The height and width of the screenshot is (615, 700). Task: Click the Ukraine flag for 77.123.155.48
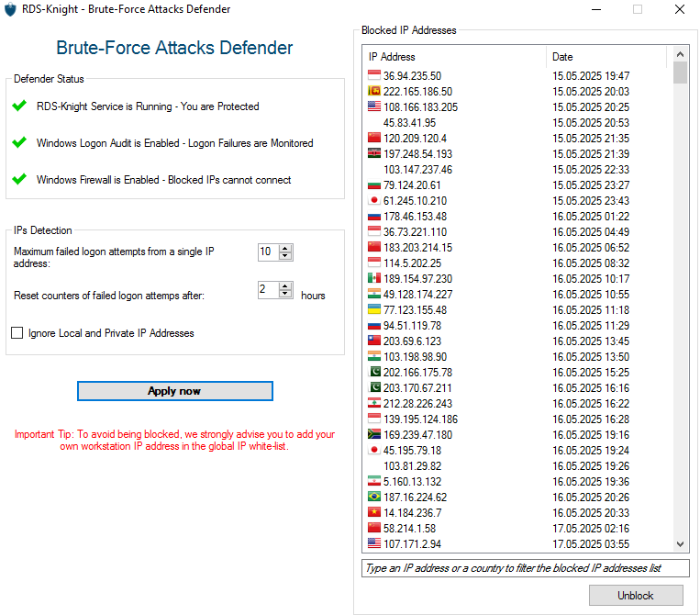tap(374, 309)
